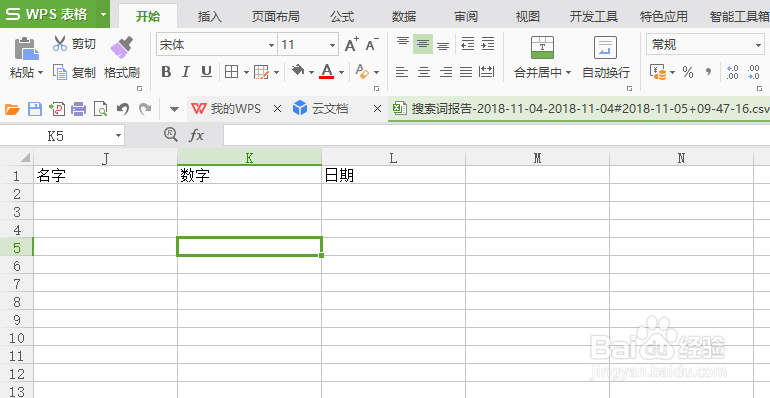Toggle underline formatting
Image resolution: width=770 pixels, height=398 pixels.
(206, 72)
